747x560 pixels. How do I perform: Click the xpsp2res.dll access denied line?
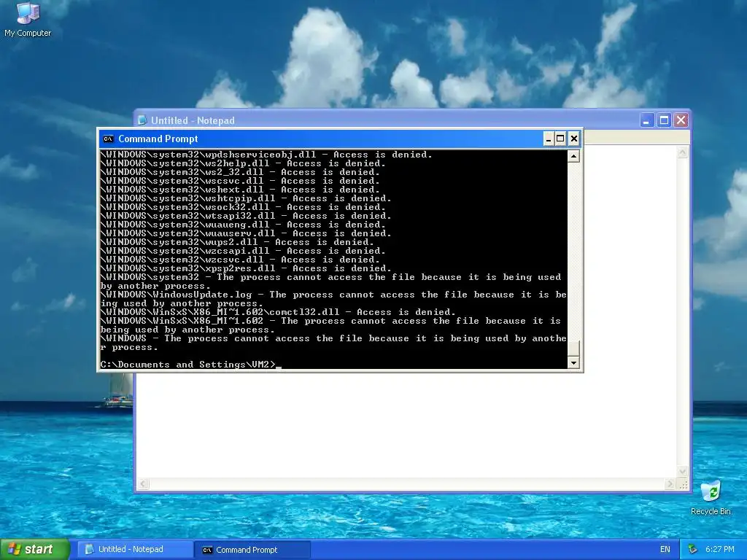[x=247, y=268]
